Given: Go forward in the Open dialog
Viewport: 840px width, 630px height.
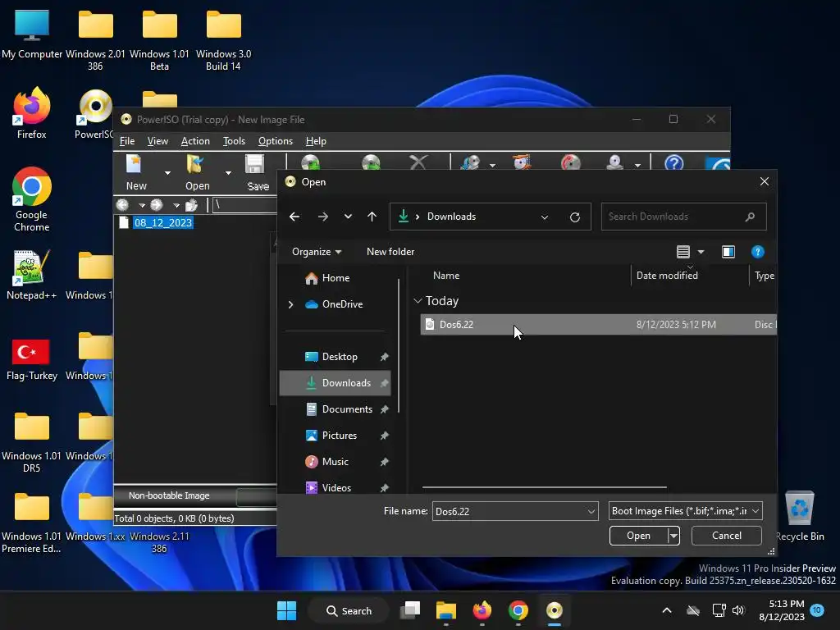Looking at the screenshot, I should tap(322, 217).
